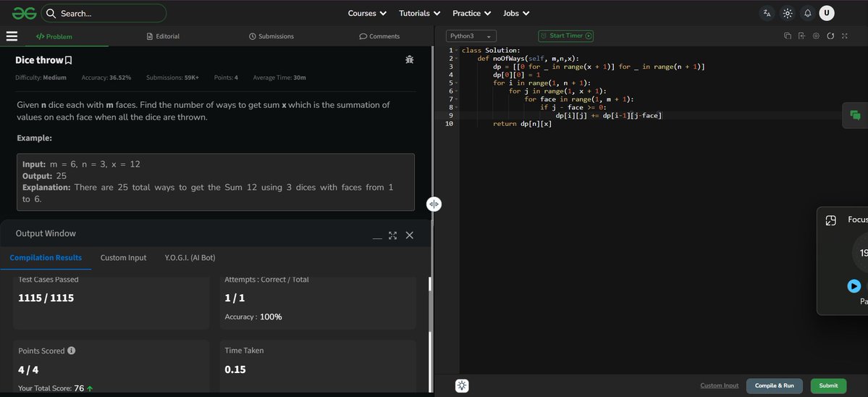
Task: Switch to the Comments tab
Action: (379, 36)
